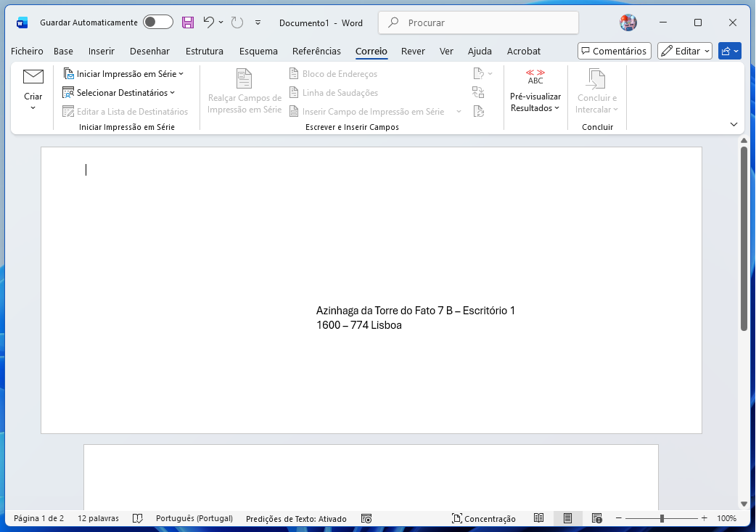
Task: Expand the Criar dropdown arrow
Action: click(x=33, y=107)
